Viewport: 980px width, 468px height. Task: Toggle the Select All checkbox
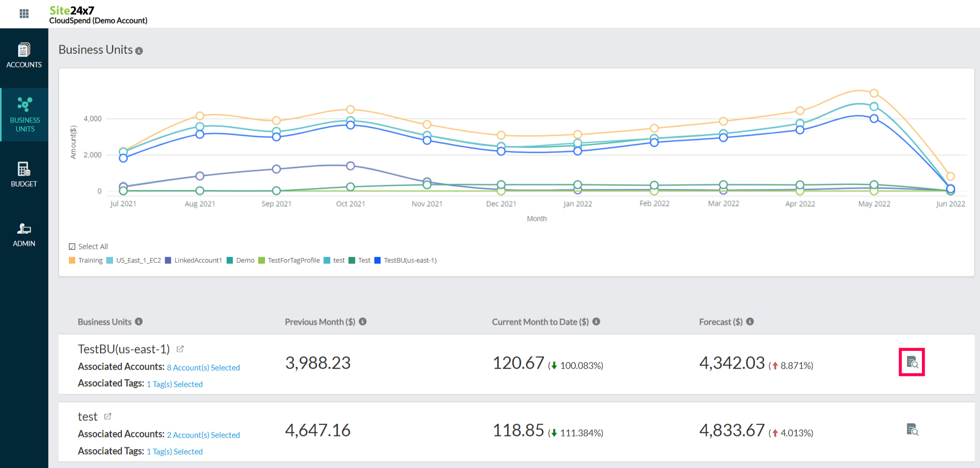72,247
